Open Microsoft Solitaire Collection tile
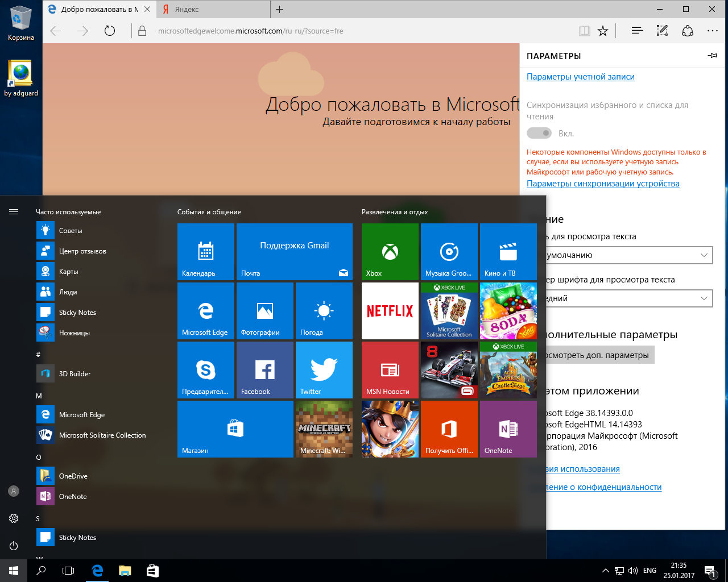This screenshot has height=582, width=728. tap(449, 311)
